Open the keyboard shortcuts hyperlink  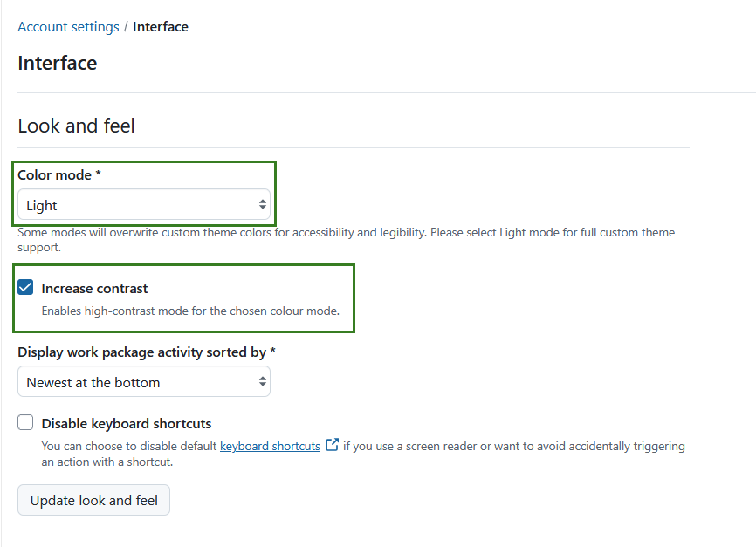pos(270,447)
